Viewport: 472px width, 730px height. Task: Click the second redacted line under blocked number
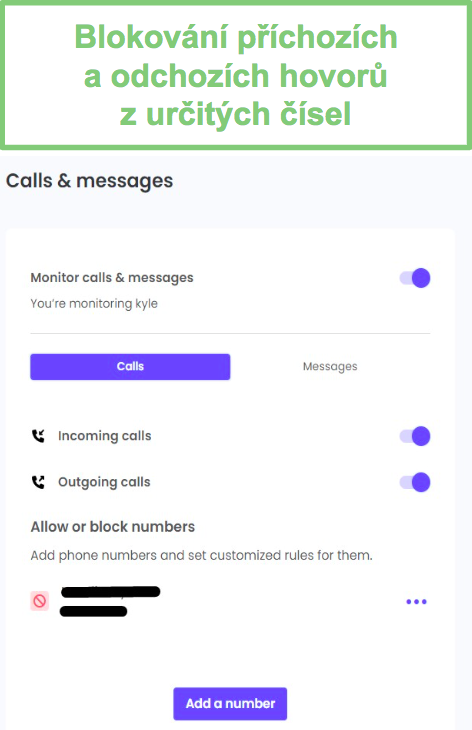(94, 611)
